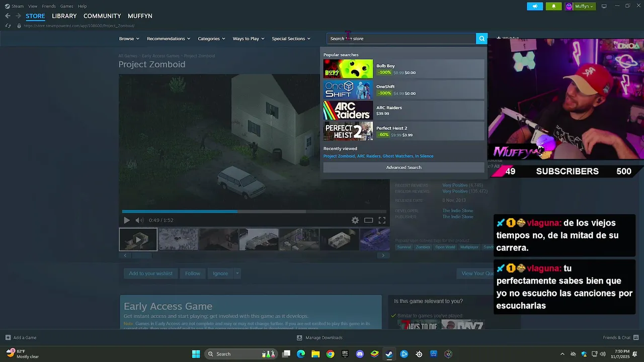
Task: Open the Steam menu
Action: pyautogui.click(x=14, y=6)
